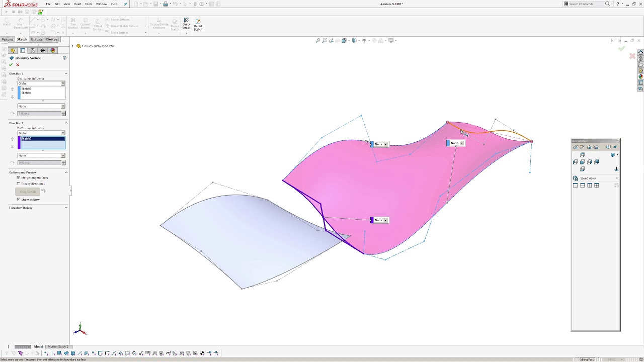The image size is (644, 362).
Task: Select top view cube in Orientation panel
Action: (x=583, y=155)
